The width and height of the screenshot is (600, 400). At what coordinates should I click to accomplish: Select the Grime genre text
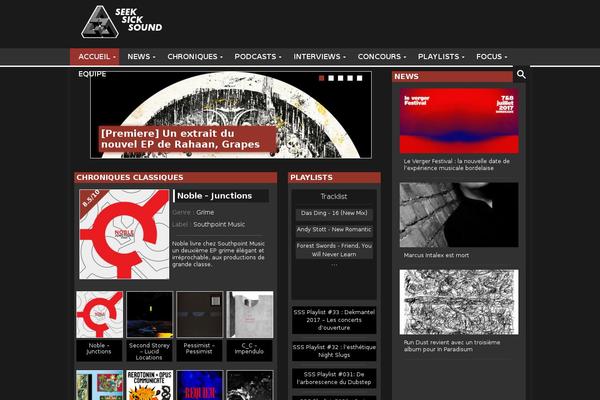coord(205,212)
